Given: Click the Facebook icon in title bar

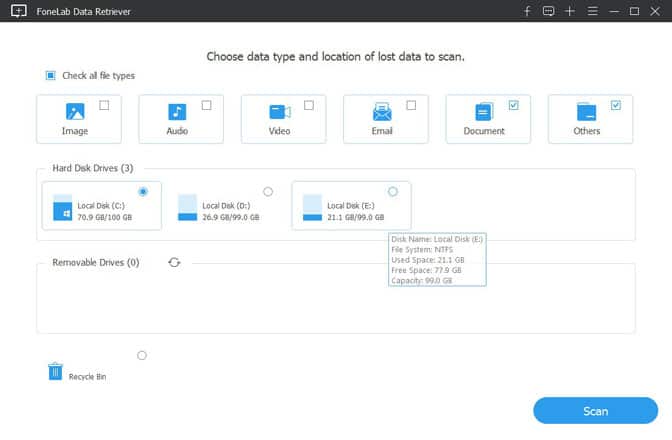Looking at the screenshot, I should 527,11.
